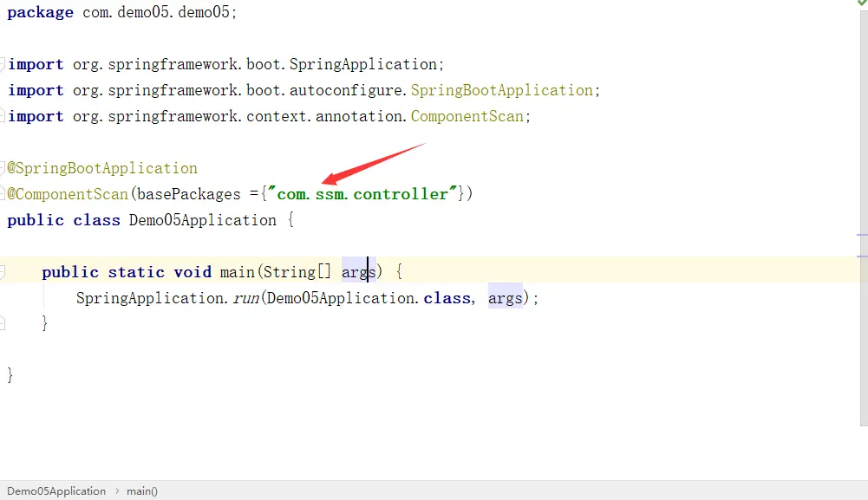Click the "com.ssm.controller" string literal
Screen dimensions: 868x500
362,193
